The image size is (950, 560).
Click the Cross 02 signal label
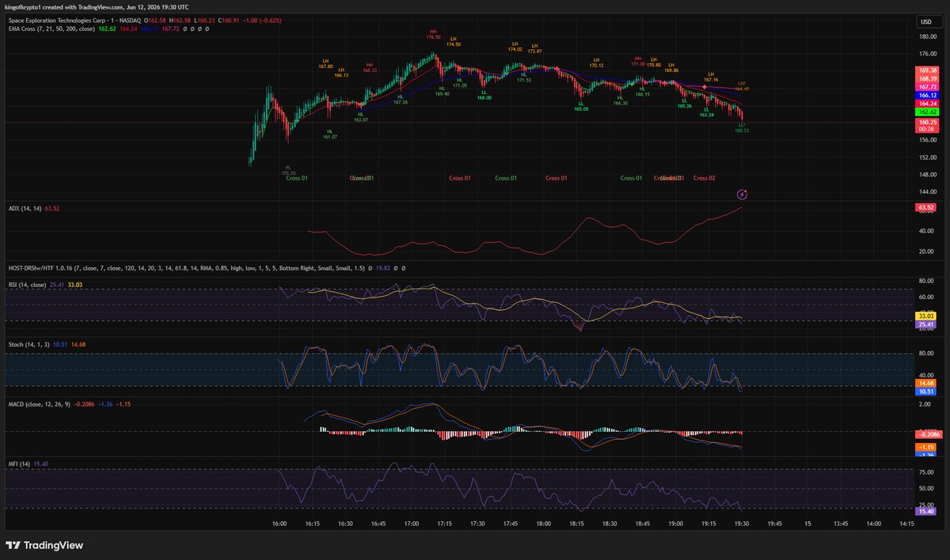tap(704, 178)
